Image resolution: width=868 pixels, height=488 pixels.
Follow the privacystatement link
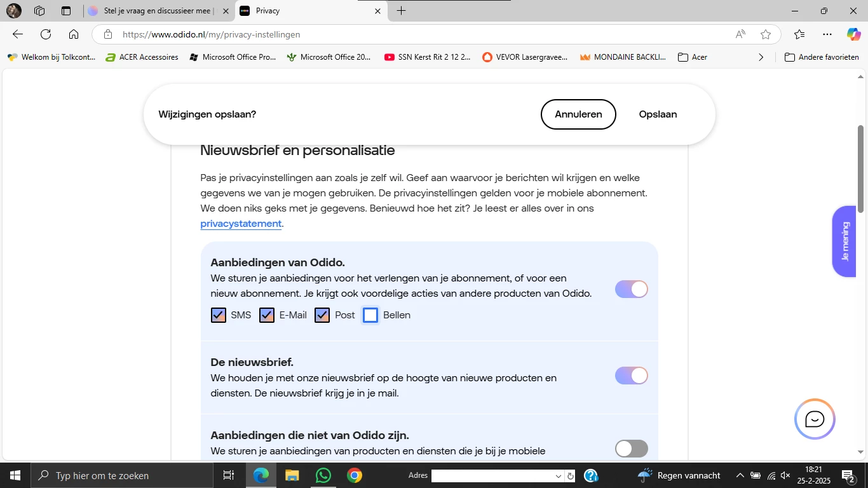pyautogui.click(x=241, y=224)
